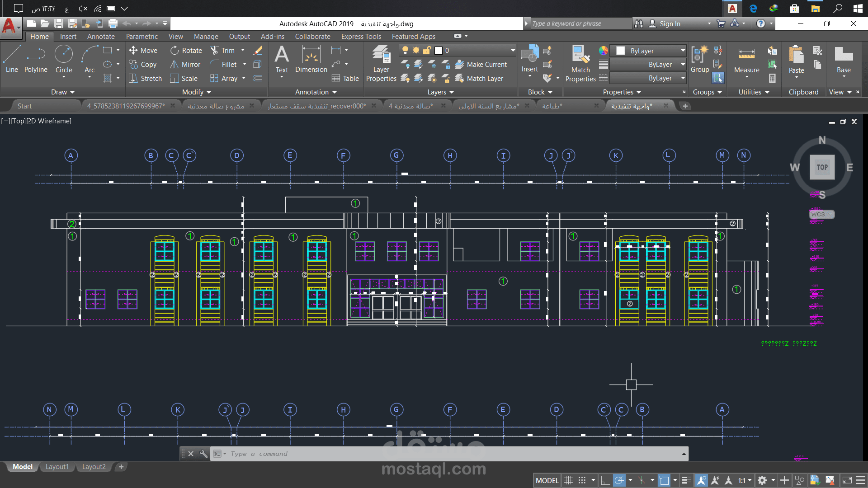Click Make Current layer button
Screen dimensions: 868x488
tap(481, 65)
